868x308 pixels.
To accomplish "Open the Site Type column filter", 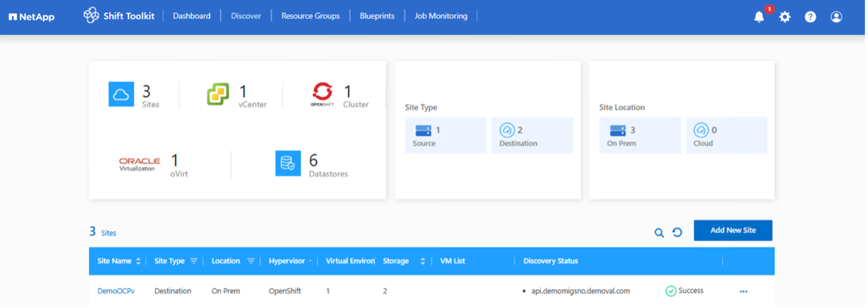I will pyautogui.click(x=194, y=261).
